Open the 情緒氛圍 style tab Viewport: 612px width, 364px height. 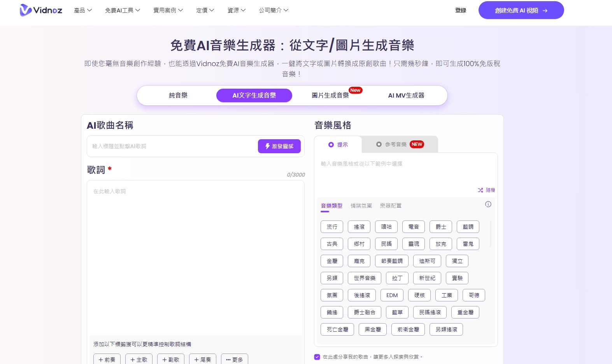[361, 206]
